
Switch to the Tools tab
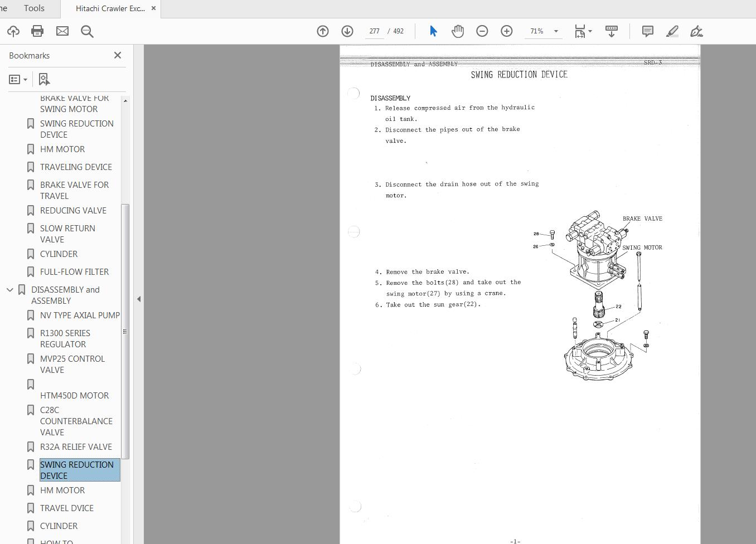click(x=34, y=8)
